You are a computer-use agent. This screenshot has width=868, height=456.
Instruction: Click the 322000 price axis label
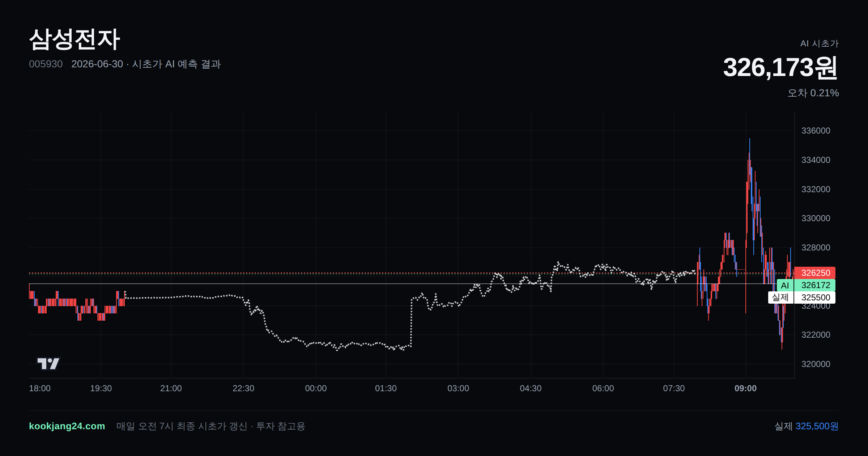pos(816,335)
